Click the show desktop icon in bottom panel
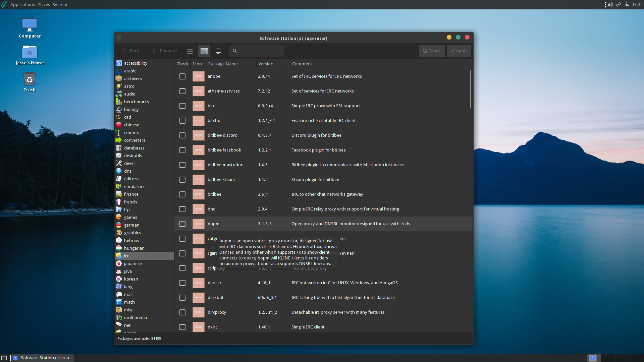This screenshot has width=644, height=362. click(x=4, y=358)
